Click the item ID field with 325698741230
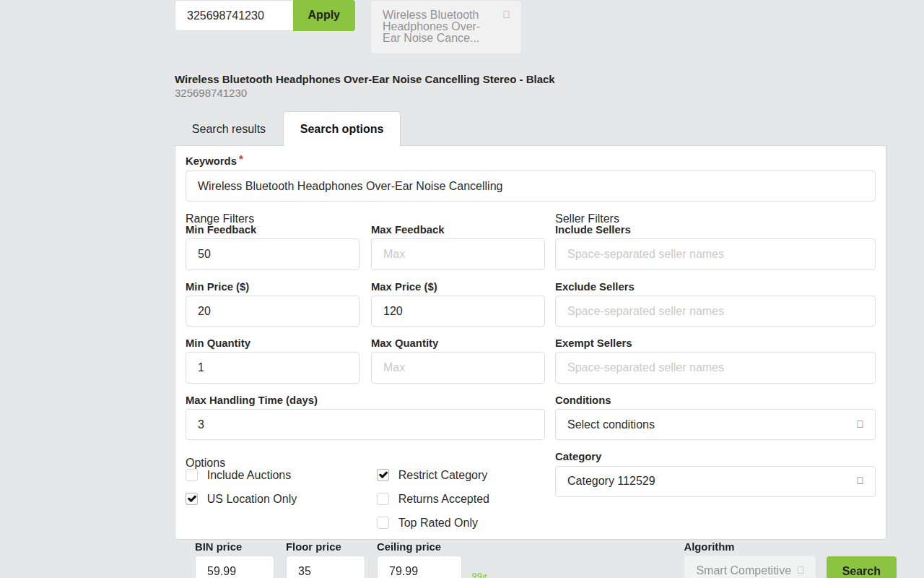The width and height of the screenshot is (924, 578). [x=234, y=15]
